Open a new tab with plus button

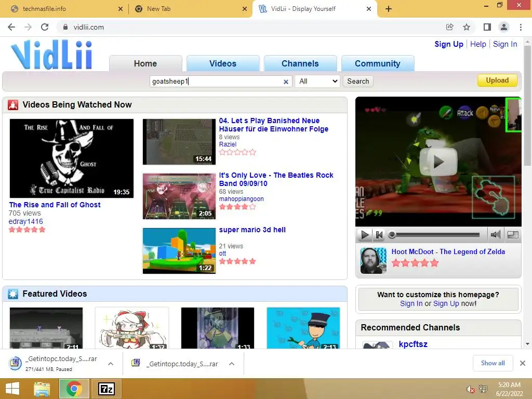pos(389,9)
